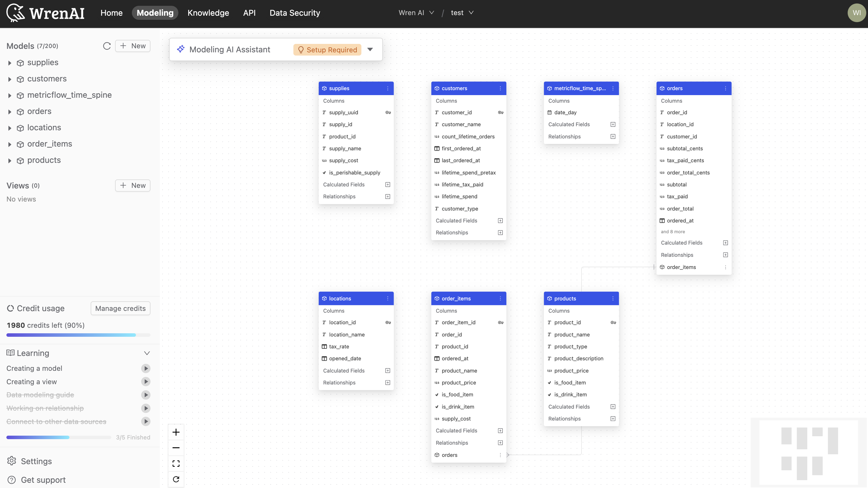
Task: Play the Creating a view tutorial
Action: coord(146,382)
